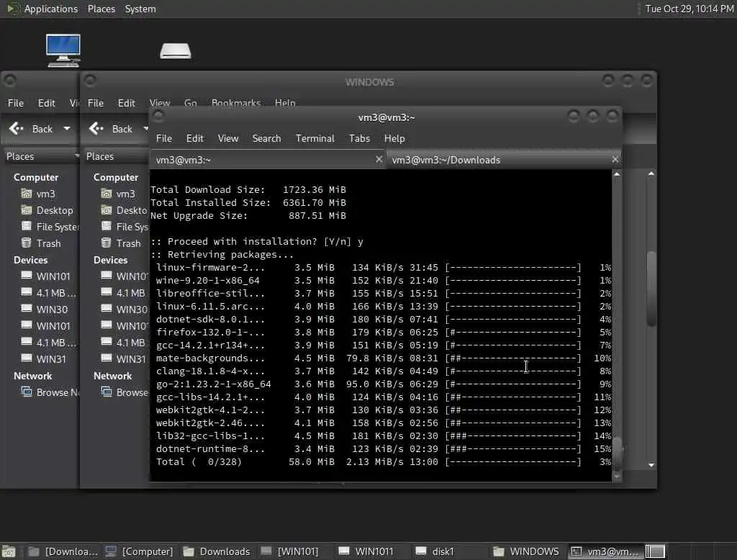
Task: Open terminal File menu
Action: point(163,138)
